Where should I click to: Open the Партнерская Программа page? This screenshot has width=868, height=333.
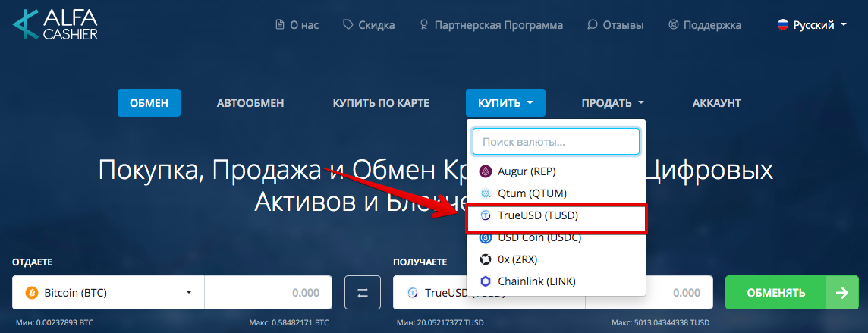click(492, 25)
